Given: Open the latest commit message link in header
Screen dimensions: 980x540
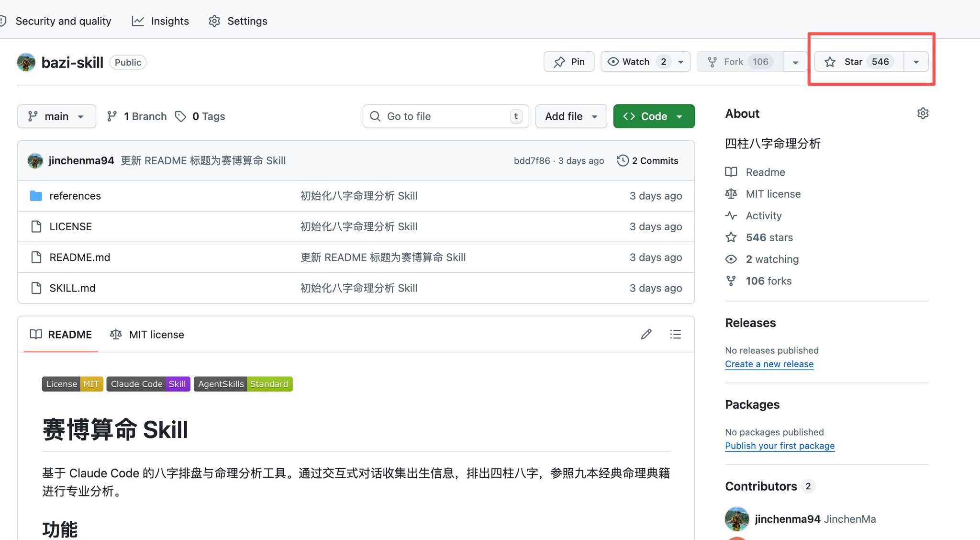Looking at the screenshot, I should click(x=203, y=160).
